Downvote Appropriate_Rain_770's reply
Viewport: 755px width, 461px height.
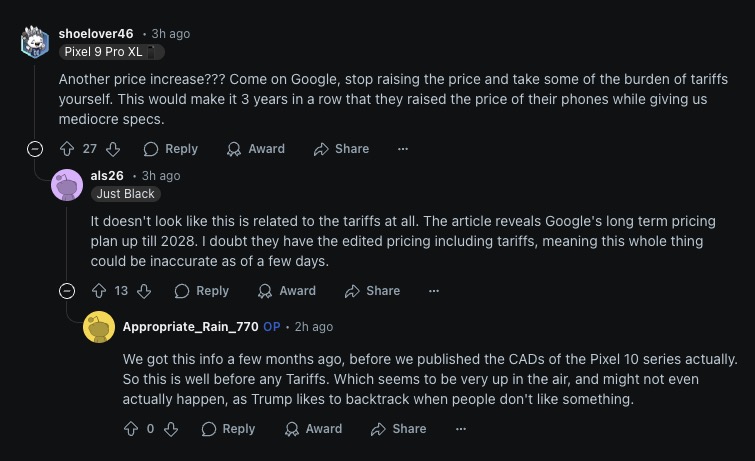(x=171, y=429)
